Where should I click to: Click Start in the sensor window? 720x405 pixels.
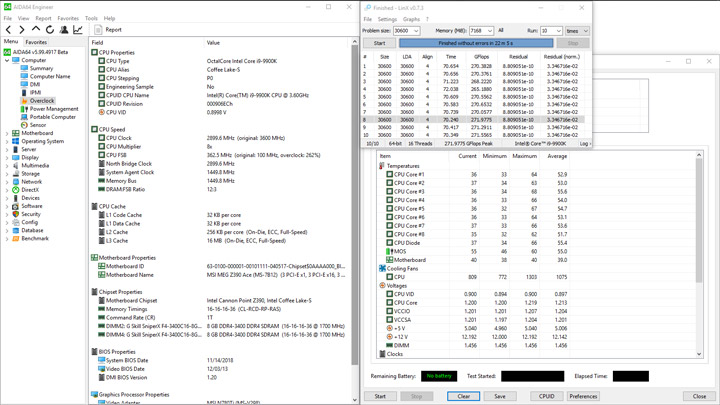coord(380,396)
